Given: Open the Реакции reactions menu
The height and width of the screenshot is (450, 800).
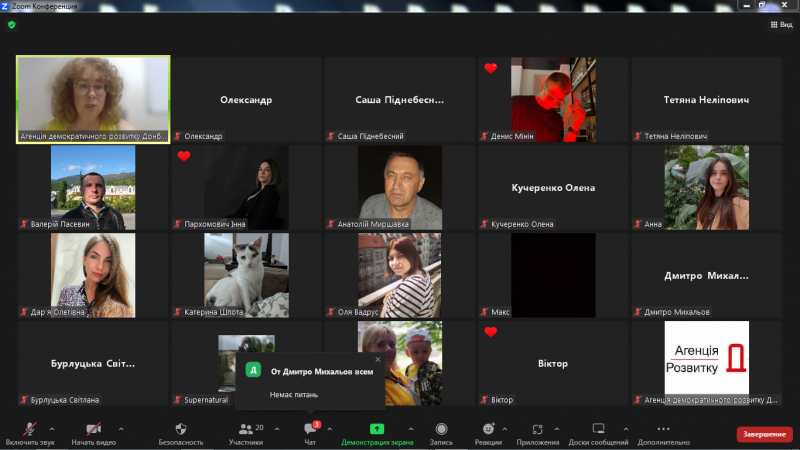Looking at the screenshot, I should pos(488,431).
